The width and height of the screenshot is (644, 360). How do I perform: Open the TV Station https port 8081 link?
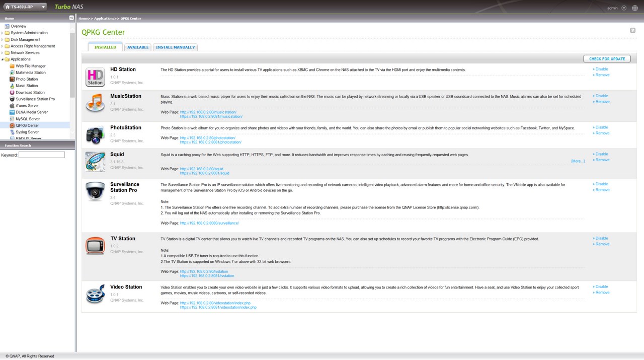[207, 276]
